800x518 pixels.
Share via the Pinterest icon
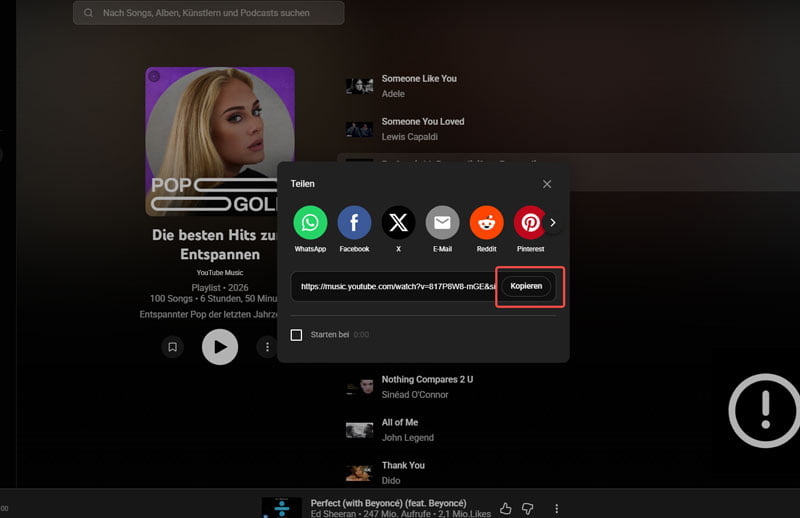coord(530,223)
